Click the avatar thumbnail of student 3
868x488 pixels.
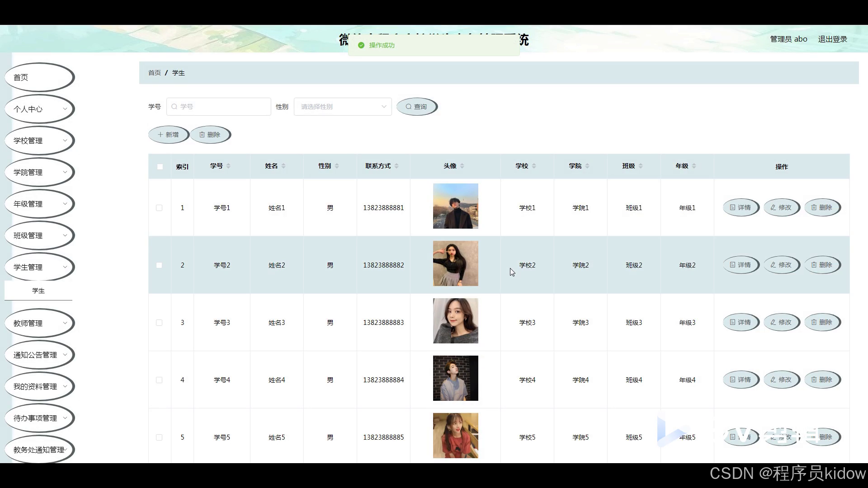tap(455, 321)
